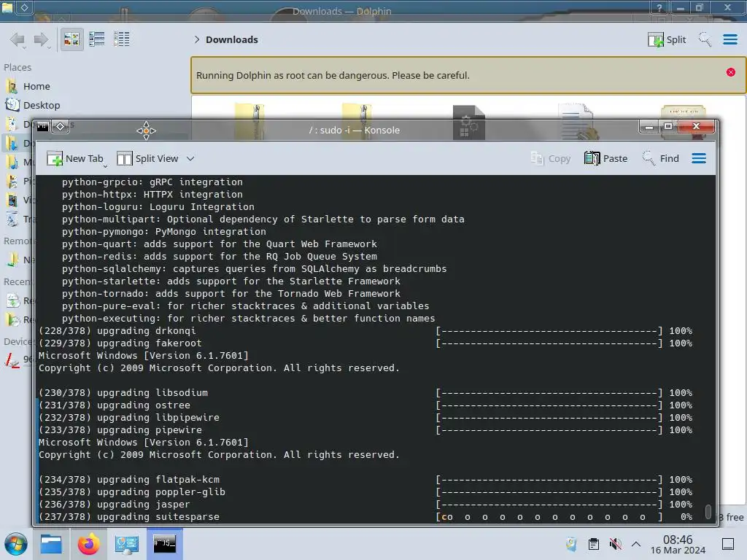Screen dimensions: 747x560
Task: Open Dolphin hamburger menu
Action: [x=729, y=39]
